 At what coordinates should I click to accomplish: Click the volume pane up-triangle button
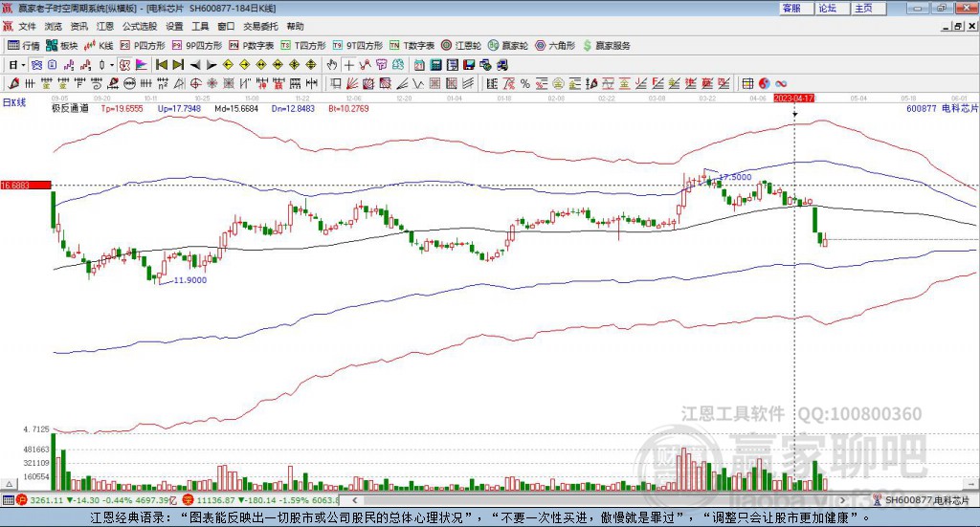click(x=9, y=484)
